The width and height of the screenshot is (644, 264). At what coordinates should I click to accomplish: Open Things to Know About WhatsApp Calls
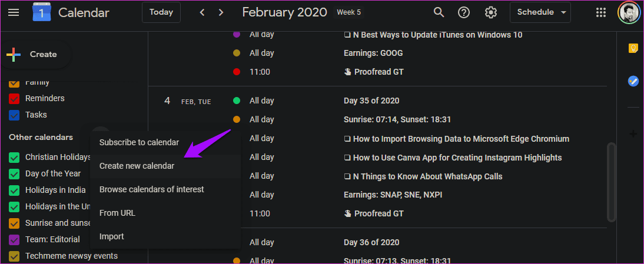click(x=423, y=176)
